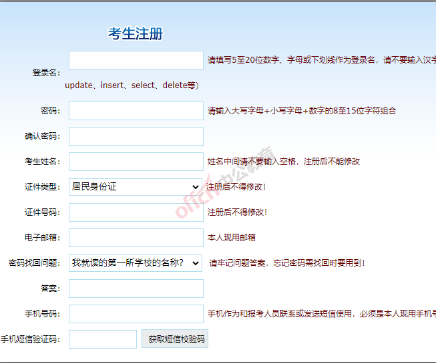
Task: Click the 考生注册 heading text
Action: pyautogui.click(x=135, y=34)
